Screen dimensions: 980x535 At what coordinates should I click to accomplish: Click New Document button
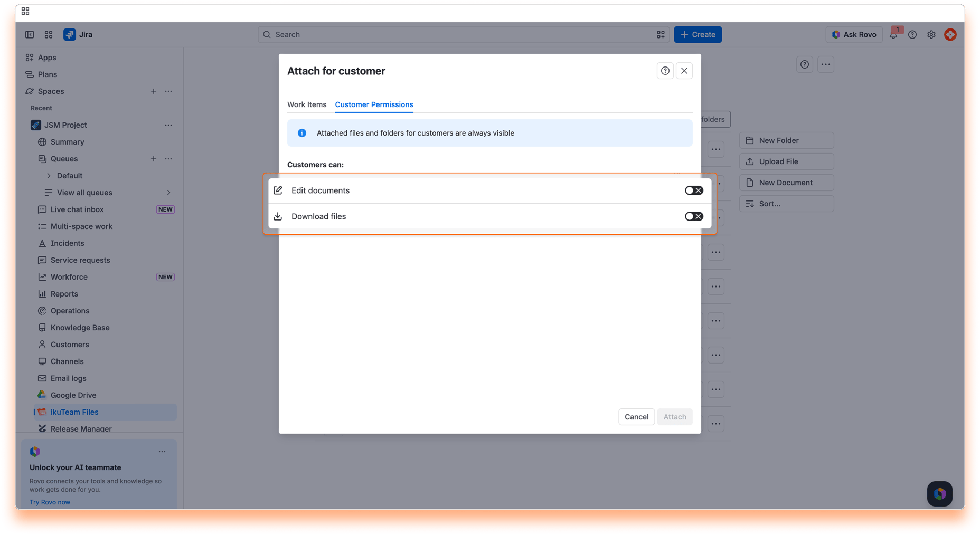coord(786,183)
